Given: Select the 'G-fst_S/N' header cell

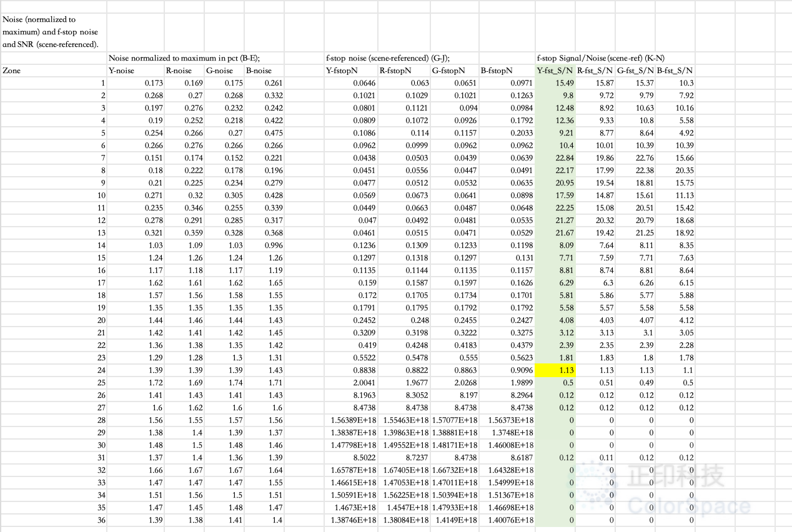Looking at the screenshot, I should click(x=635, y=71).
